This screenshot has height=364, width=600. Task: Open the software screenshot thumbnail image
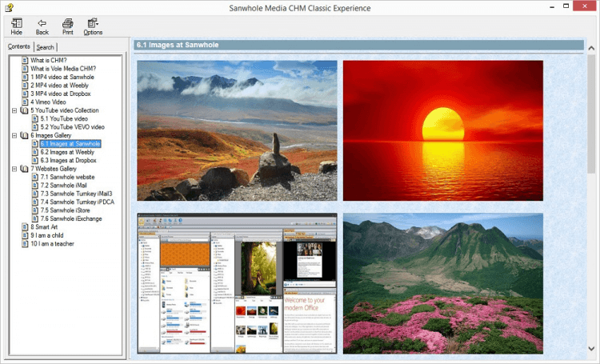tap(237, 283)
